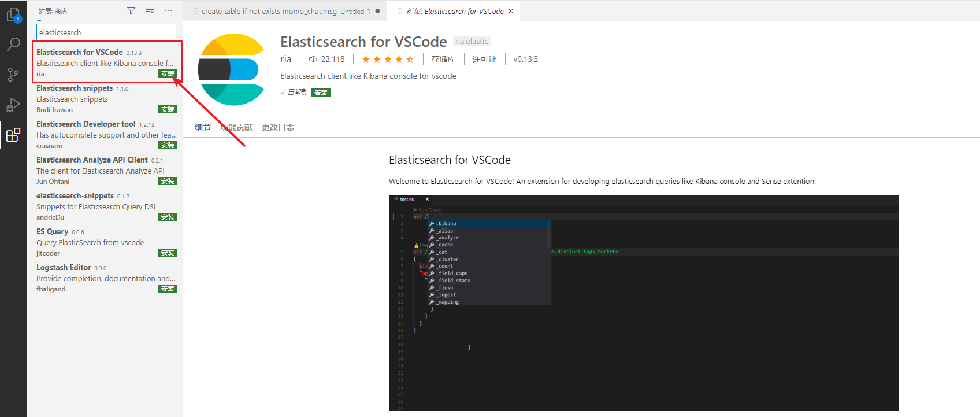Install Elasticsearch for VSCode from the list
The height and width of the screenshot is (417, 980).
click(x=168, y=73)
